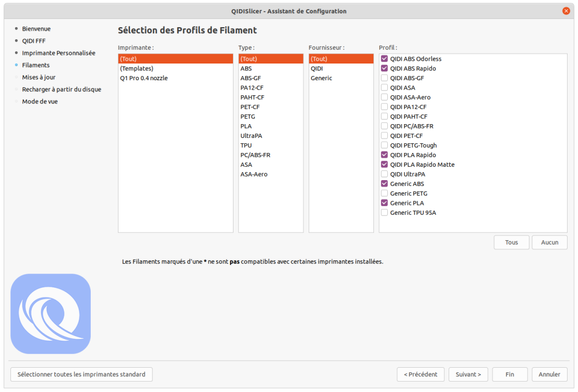Pick Generic in the Fournisseur list

(x=341, y=78)
